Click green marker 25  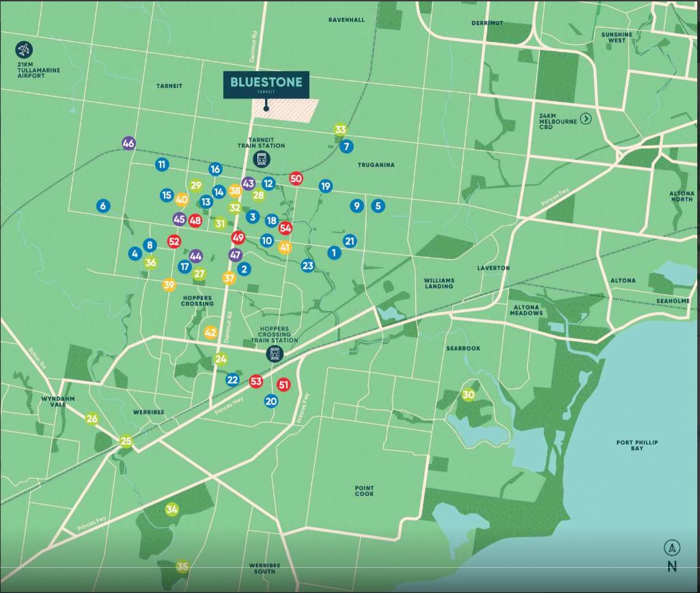coord(126,441)
